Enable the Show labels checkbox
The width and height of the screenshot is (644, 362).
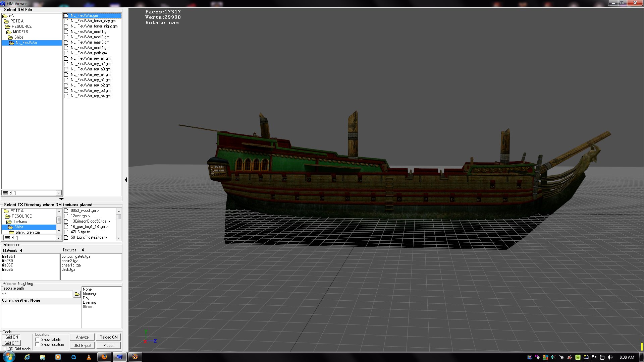point(38,340)
